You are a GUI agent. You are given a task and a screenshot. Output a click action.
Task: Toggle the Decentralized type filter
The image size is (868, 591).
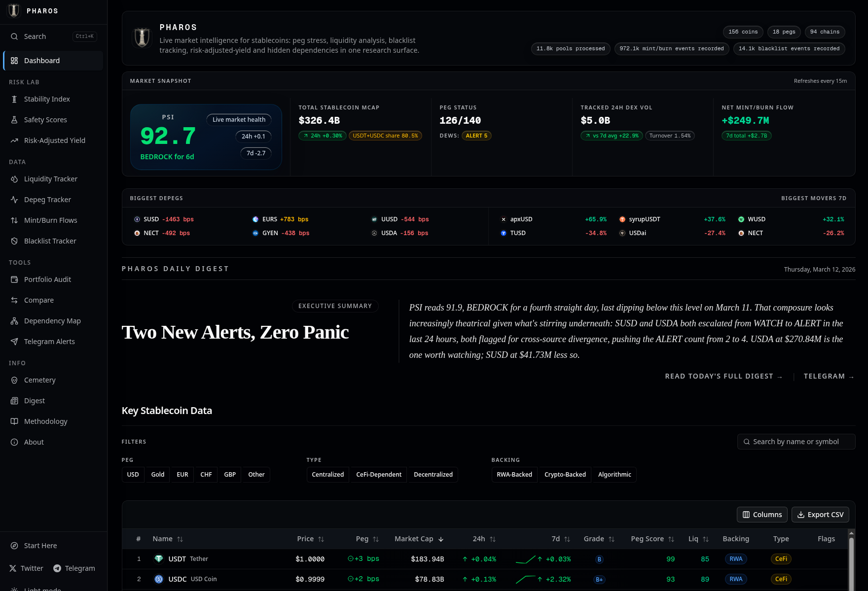[433, 474]
